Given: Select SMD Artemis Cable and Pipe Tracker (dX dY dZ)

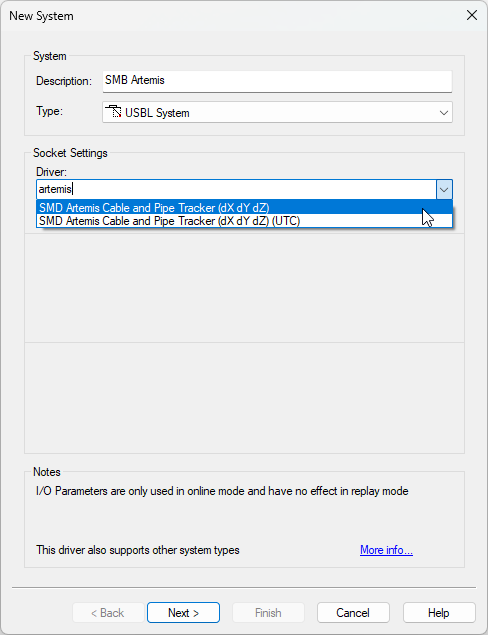Looking at the screenshot, I should [244, 207].
